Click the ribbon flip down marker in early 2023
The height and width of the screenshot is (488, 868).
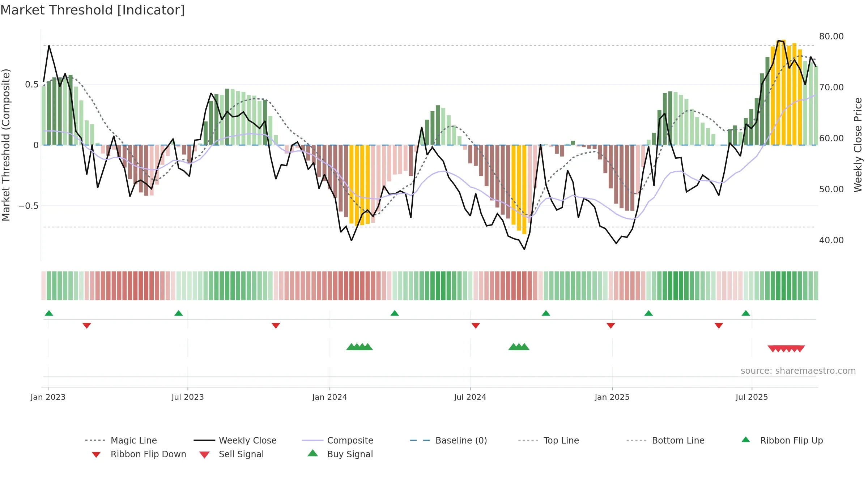[x=87, y=326]
